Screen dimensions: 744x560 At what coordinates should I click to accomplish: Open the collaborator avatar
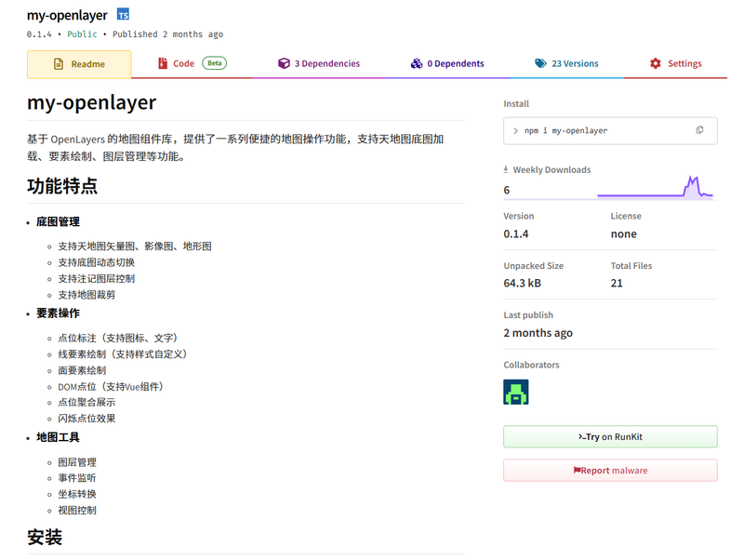[x=516, y=392]
